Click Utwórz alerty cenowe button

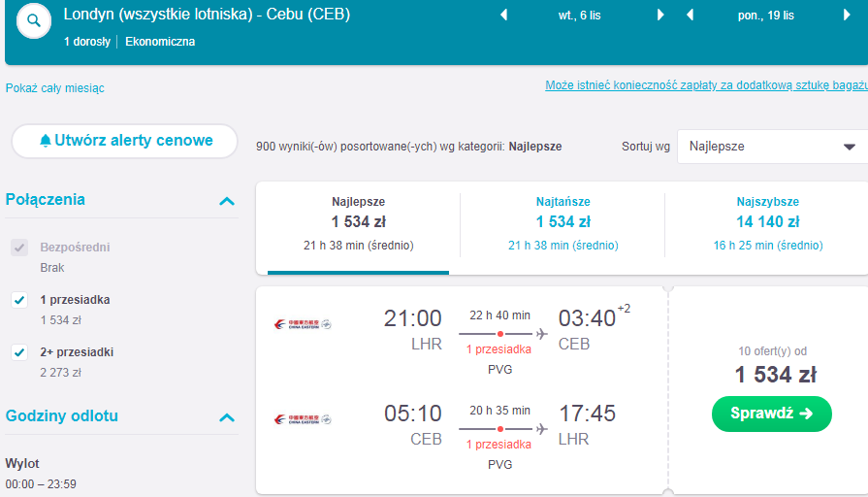(x=125, y=141)
